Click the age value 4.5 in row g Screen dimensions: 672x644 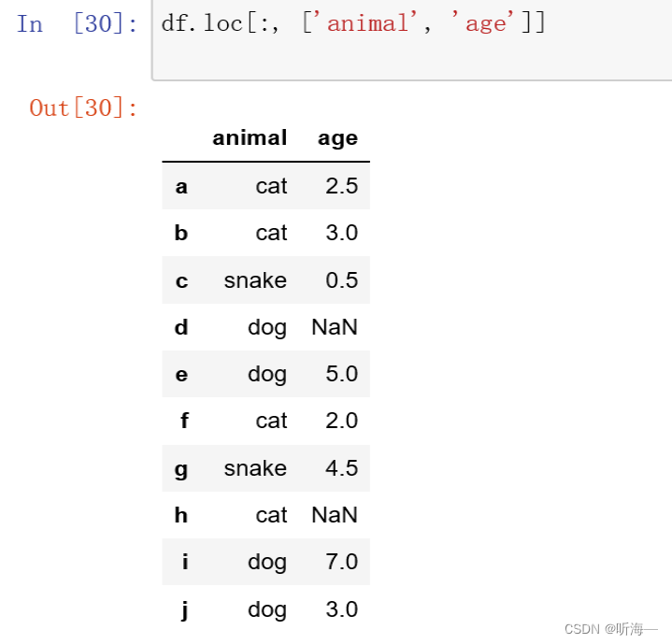(341, 468)
